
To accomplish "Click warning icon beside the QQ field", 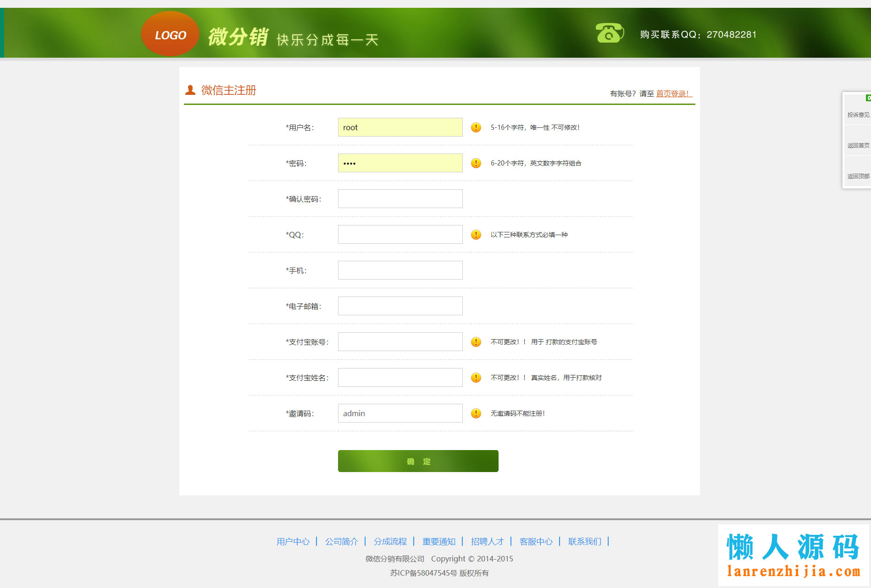I will (476, 235).
